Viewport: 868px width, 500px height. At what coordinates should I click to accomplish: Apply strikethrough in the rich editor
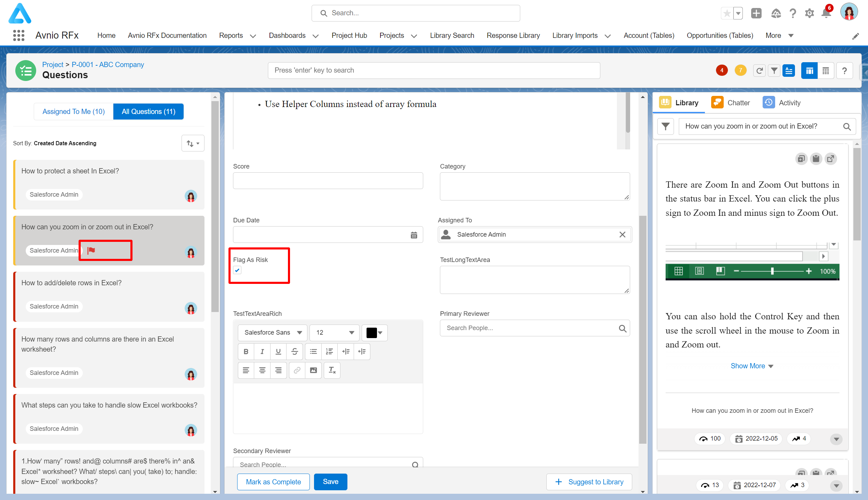pyautogui.click(x=295, y=352)
